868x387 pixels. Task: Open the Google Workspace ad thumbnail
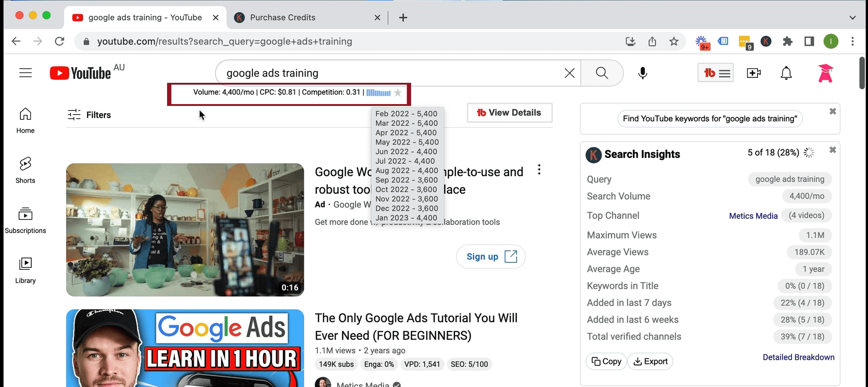(x=185, y=230)
